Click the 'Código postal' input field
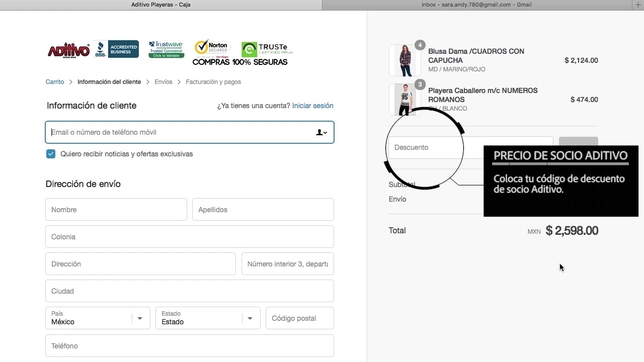This screenshot has width=644, height=362. [300, 318]
